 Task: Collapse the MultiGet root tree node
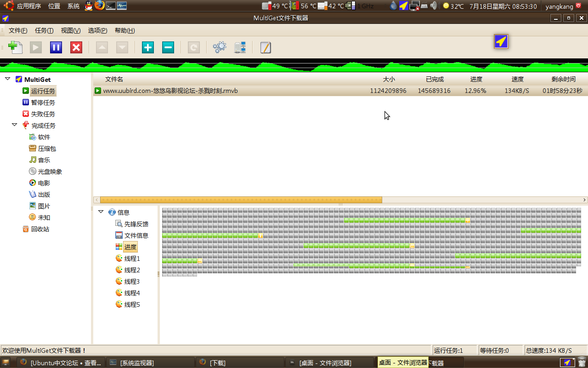click(x=7, y=79)
